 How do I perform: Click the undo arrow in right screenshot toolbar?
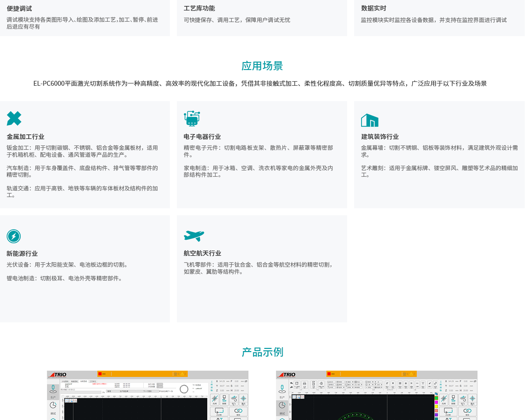pyautogui.click(x=291, y=383)
